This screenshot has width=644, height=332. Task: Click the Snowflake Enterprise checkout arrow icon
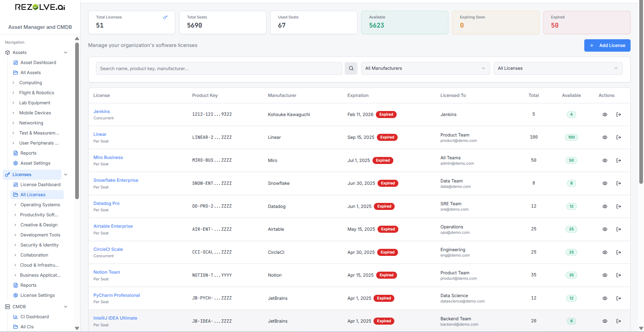click(x=618, y=183)
